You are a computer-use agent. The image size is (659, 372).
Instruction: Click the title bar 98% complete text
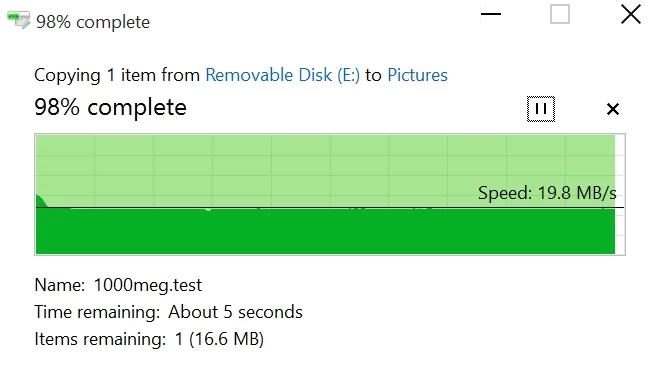pos(93,22)
